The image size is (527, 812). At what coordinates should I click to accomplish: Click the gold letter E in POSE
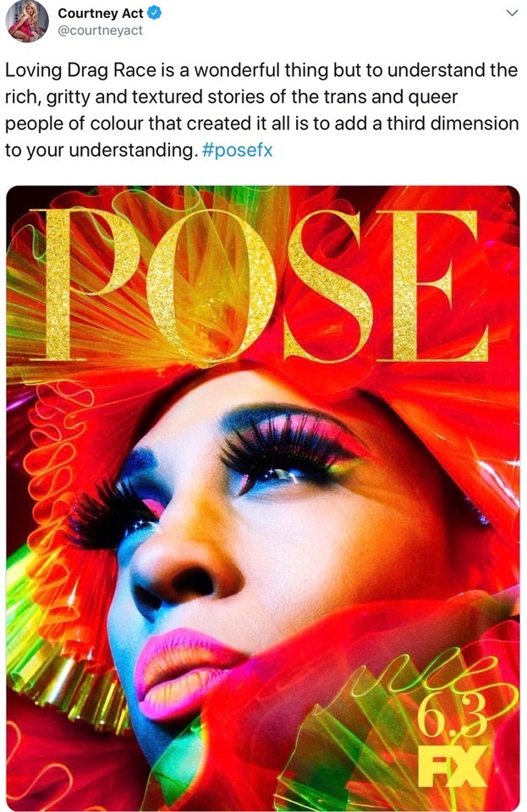[432, 285]
